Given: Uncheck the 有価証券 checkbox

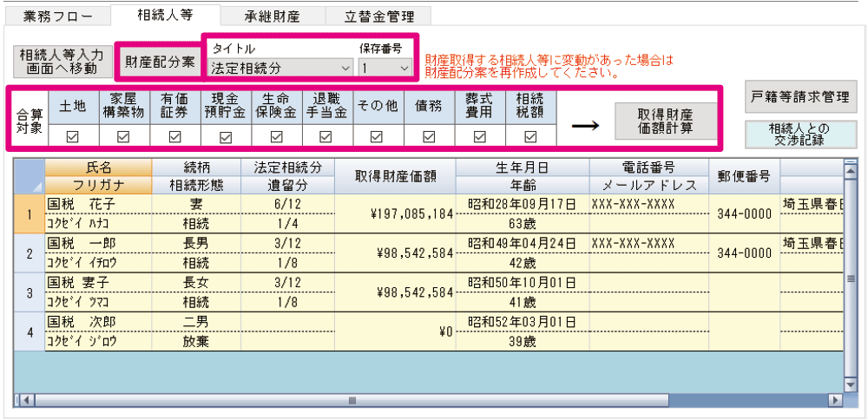Looking at the screenshot, I should (174, 135).
